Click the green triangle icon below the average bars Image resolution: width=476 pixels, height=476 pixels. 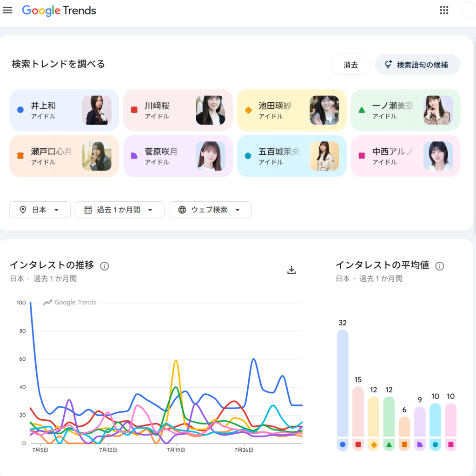point(389,445)
